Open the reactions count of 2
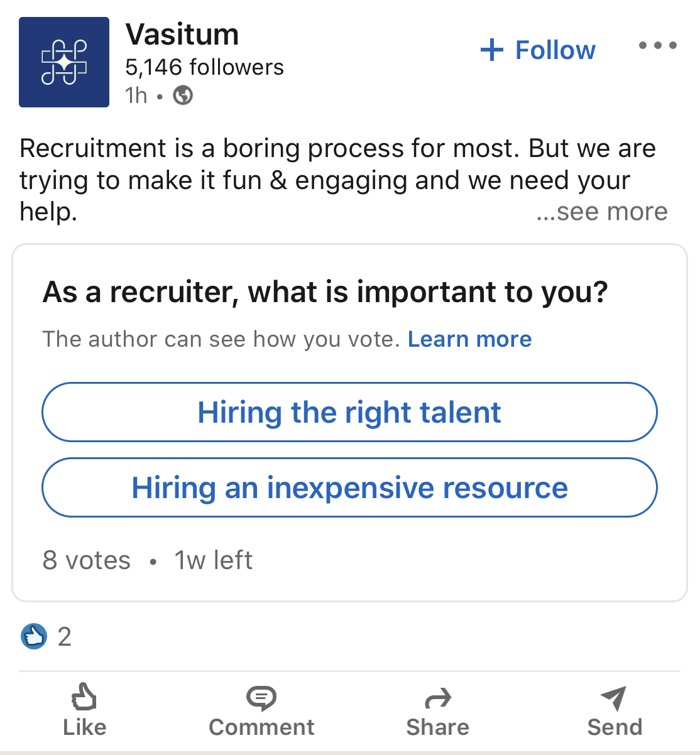The height and width of the screenshot is (755, 700). (x=65, y=637)
